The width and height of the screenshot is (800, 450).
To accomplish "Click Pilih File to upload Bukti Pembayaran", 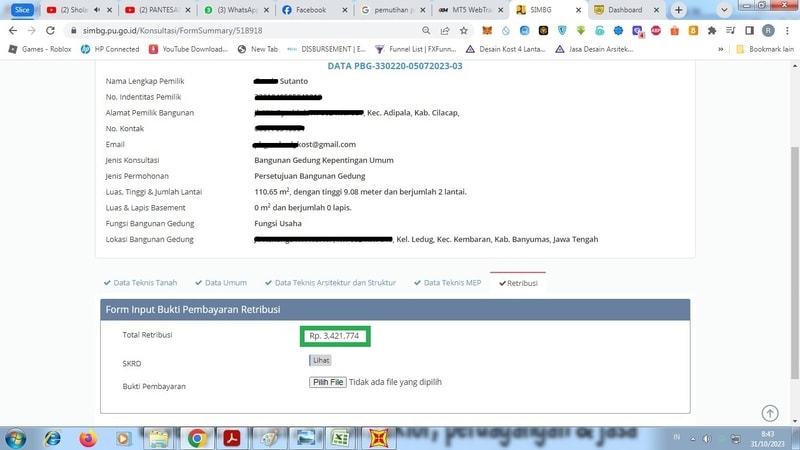I will [x=328, y=382].
